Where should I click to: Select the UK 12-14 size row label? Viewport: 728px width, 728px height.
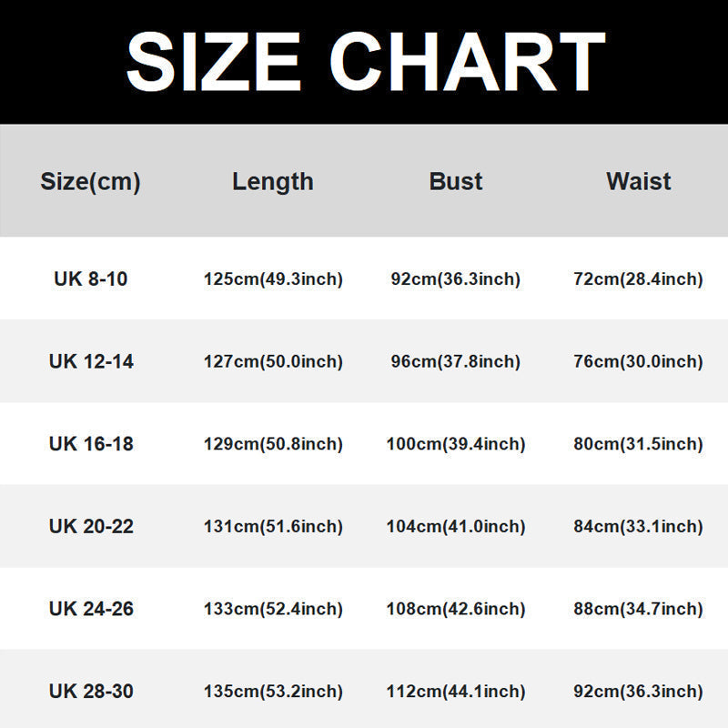click(90, 362)
